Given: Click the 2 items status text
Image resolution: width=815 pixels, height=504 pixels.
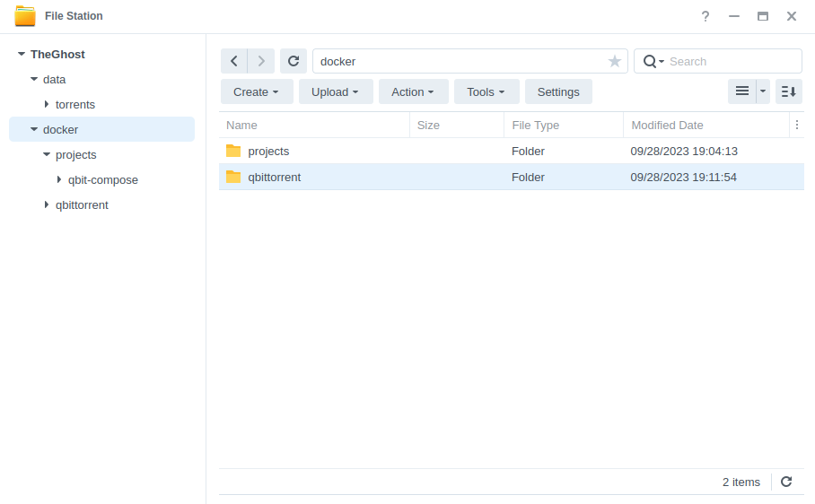Looking at the screenshot, I should (x=741, y=482).
